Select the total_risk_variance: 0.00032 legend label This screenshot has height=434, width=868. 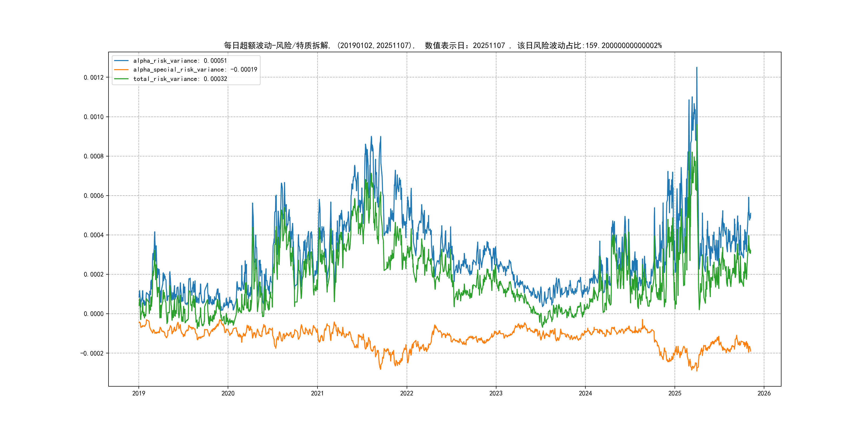[x=180, y=79]
